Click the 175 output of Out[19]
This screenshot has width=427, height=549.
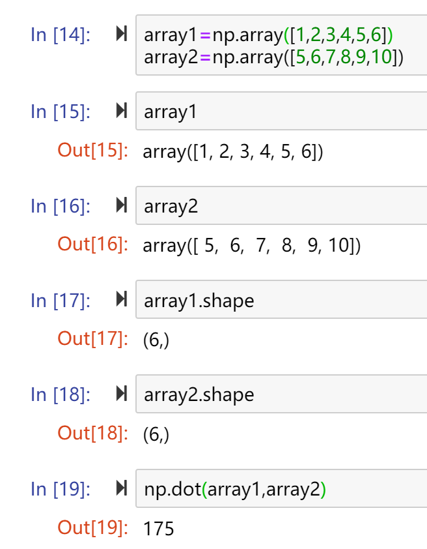159,528
